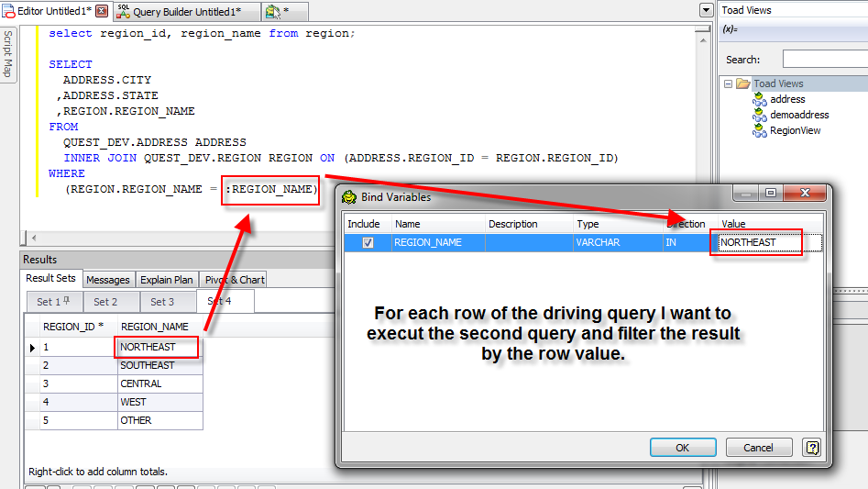Click the Bind Variables dialog frog icon

point(349,197)
